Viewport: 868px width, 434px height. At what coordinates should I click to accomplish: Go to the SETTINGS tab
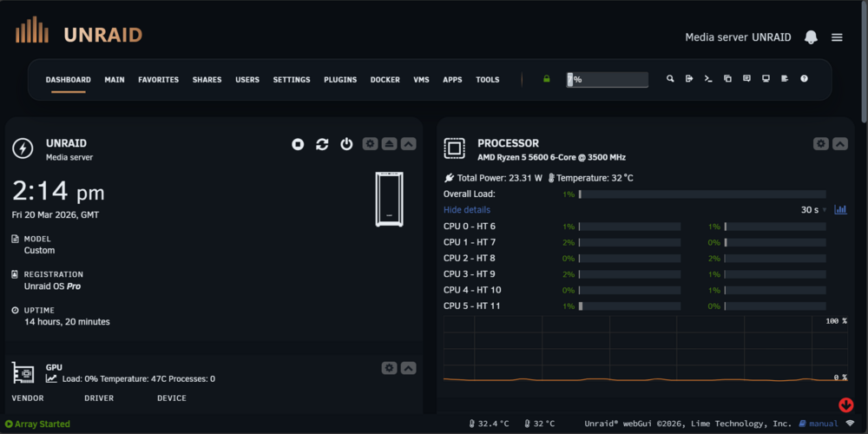pos(292,80)
